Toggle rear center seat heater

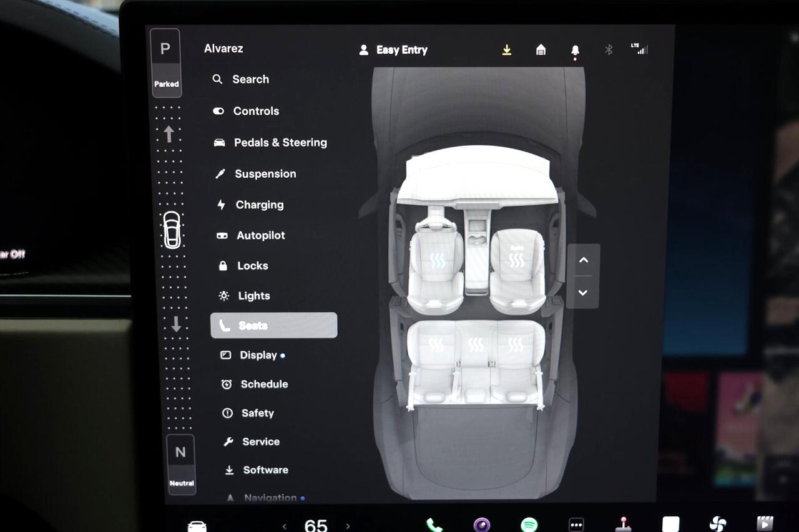[x=476, y=345]
